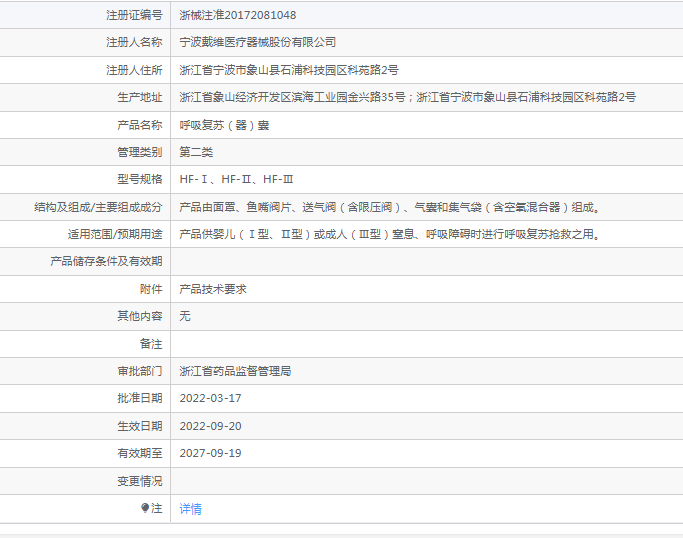Select the production address starting 浙江省象山经济开发区
This screenshot has width=683, height=538.
click(408, 97)
